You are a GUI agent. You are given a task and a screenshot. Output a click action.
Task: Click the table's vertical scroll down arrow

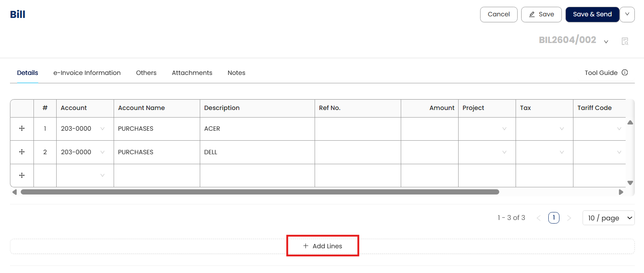click(630, 183)
